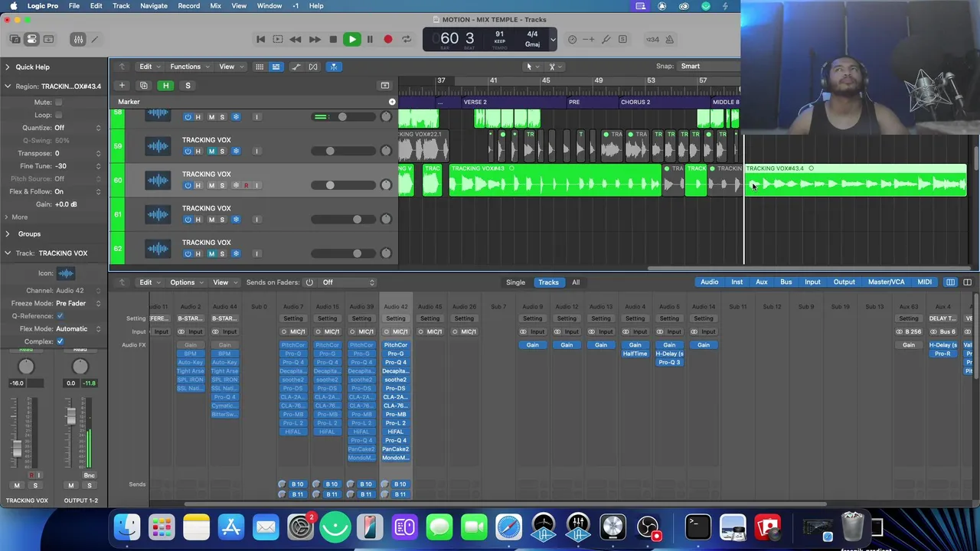Switch mixer to Single view

click(515, 282)
